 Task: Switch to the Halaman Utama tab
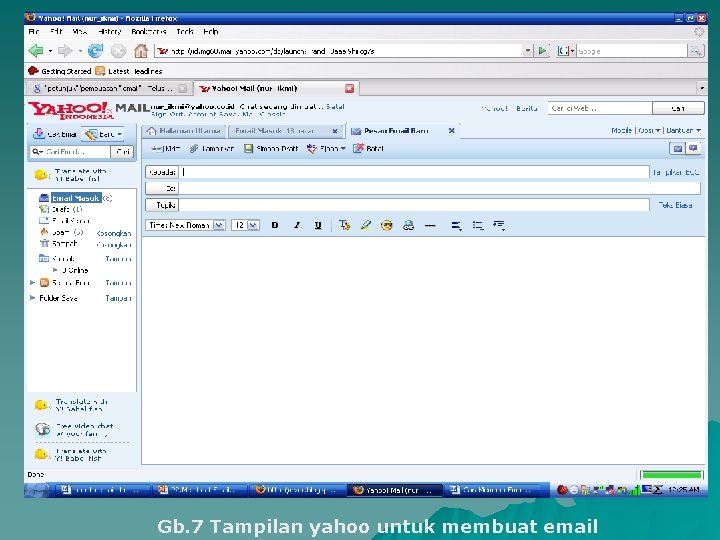[184, 131]
